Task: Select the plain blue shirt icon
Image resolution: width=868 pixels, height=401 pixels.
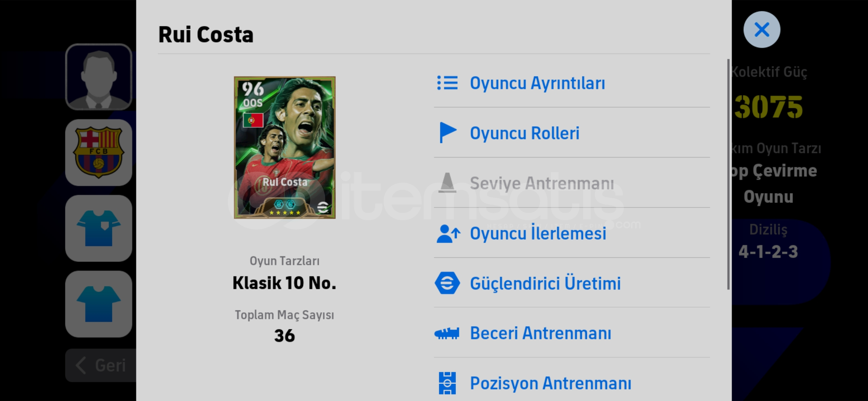Action: pyautogui.click(x=99, y=304)
